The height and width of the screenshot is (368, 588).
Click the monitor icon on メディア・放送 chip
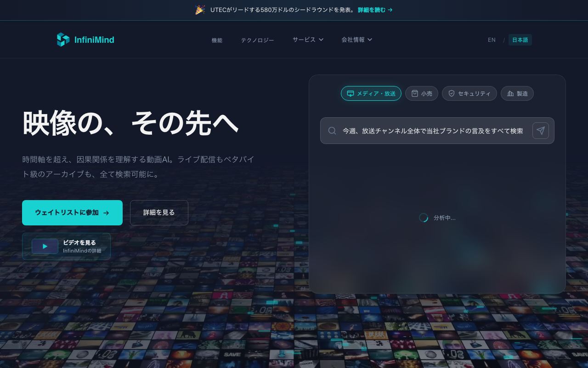(x=351, y=93)
